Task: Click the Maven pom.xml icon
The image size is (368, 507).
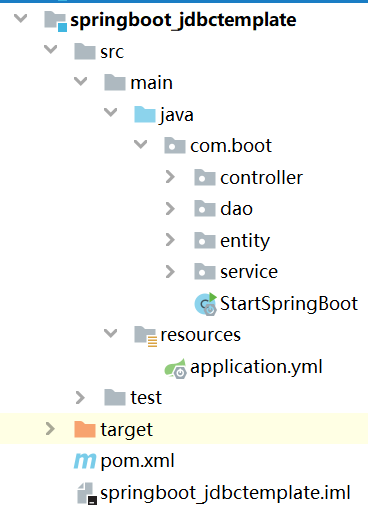Action: point(85,461)
